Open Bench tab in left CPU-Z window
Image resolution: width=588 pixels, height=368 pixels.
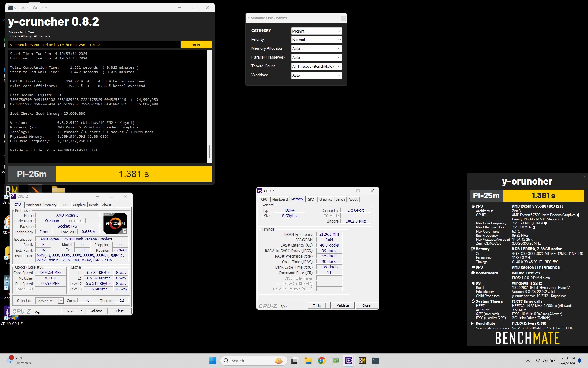point(94,205)
